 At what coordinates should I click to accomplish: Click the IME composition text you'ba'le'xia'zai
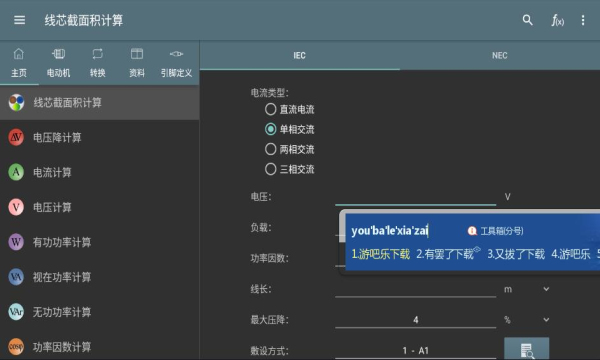(x=390, y=231)
